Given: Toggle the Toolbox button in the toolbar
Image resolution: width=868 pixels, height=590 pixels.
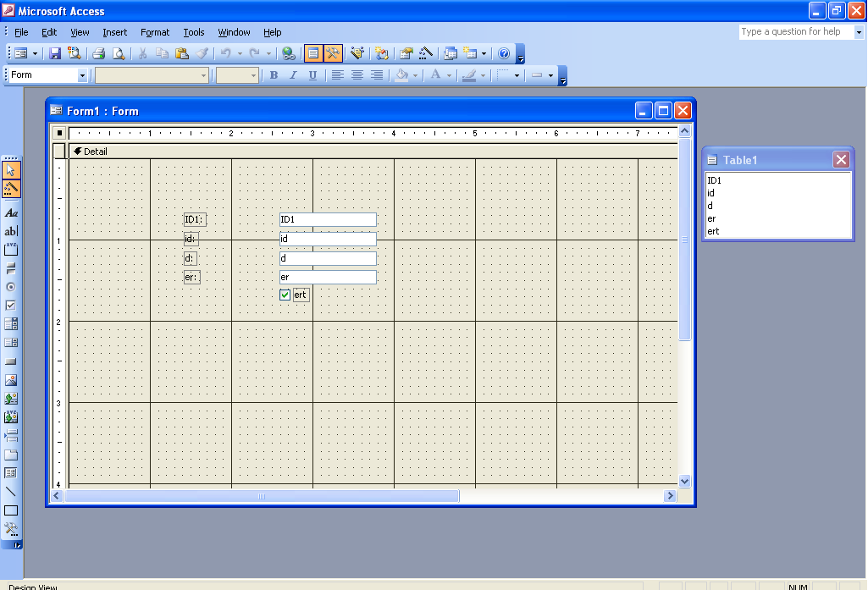Looking at the screenshot, I should tap(333, 53).
